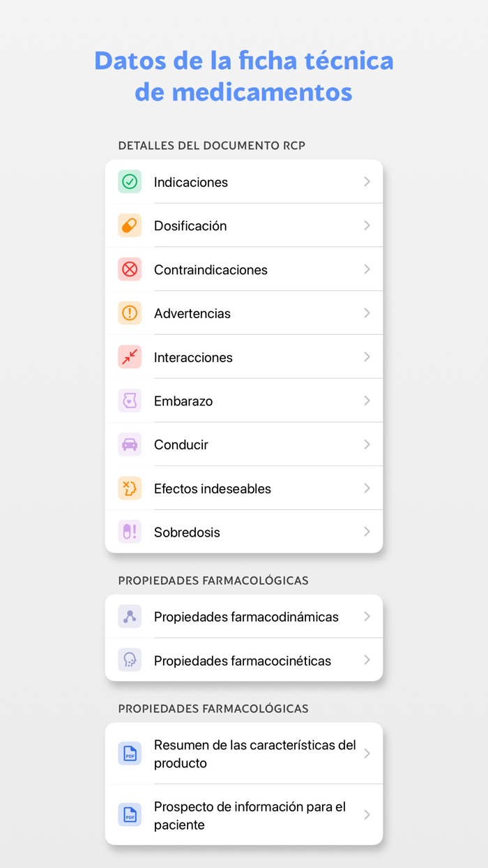Viewport: 488px width, 868px height.
Task: Open the Sobredosis chevron arrow
Action: point(367,532)
